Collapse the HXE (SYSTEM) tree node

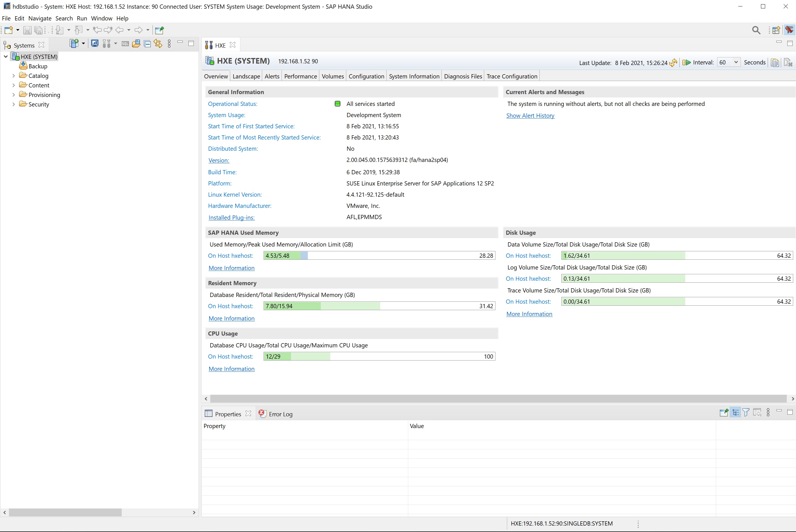point(6,57)
